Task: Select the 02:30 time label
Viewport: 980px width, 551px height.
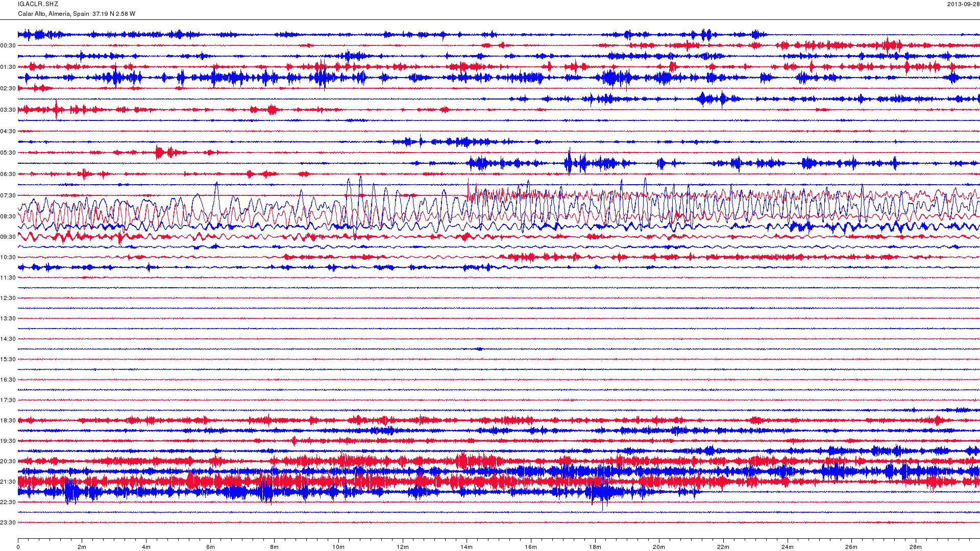Action: coord(8,89)
